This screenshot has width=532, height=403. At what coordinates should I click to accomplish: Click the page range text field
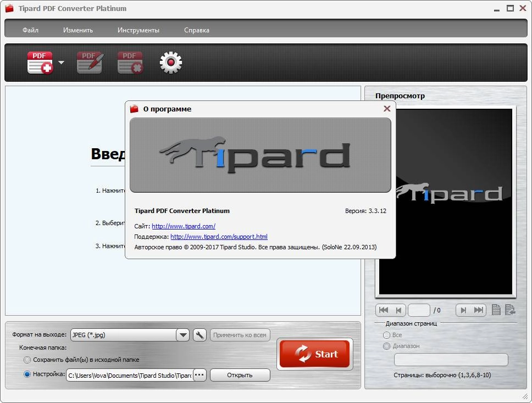(451, 360)
